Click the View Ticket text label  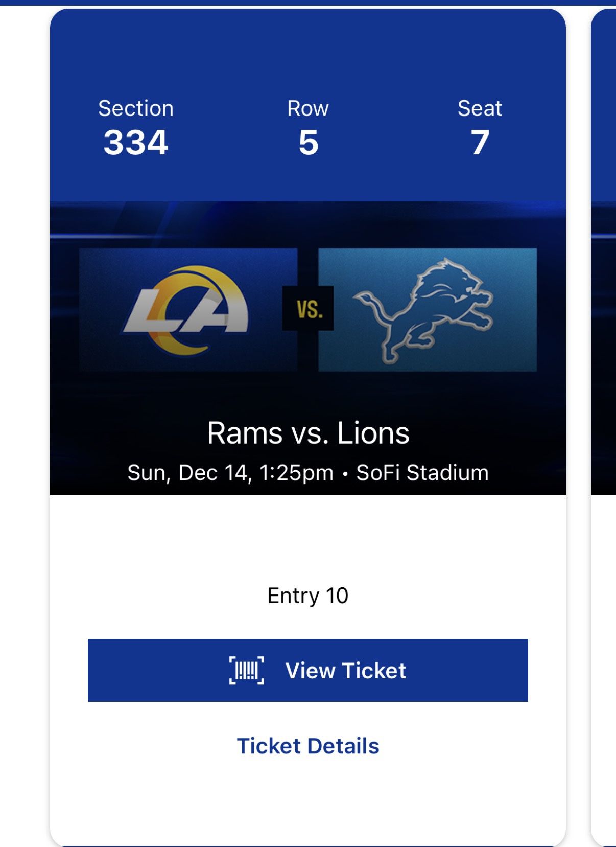[346, 670]
